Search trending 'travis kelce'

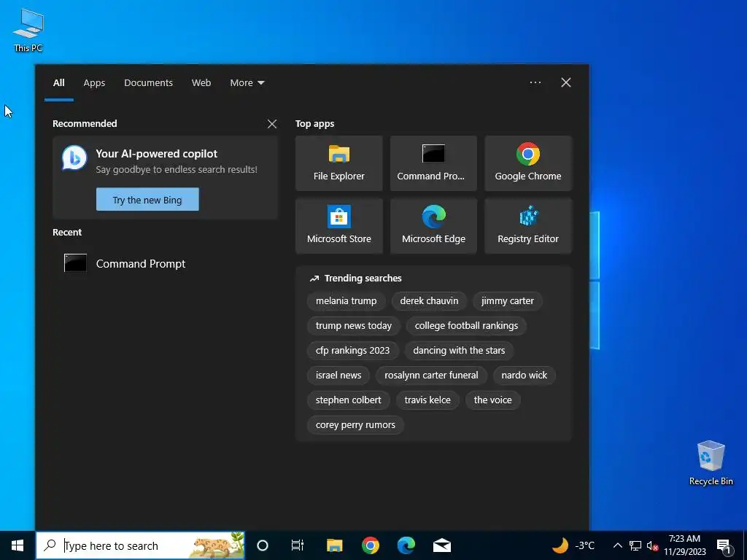[x=427, y=400]
